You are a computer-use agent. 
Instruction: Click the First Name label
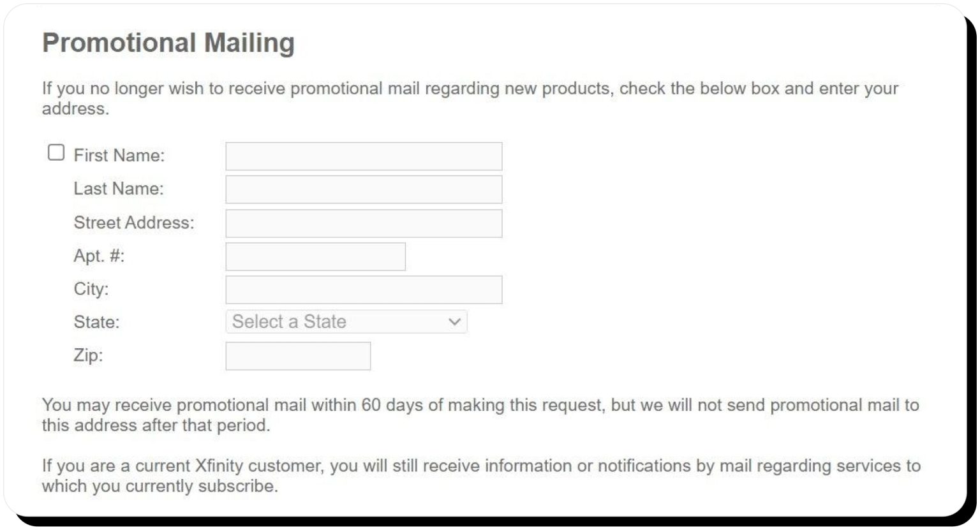(x=119, y=155)
